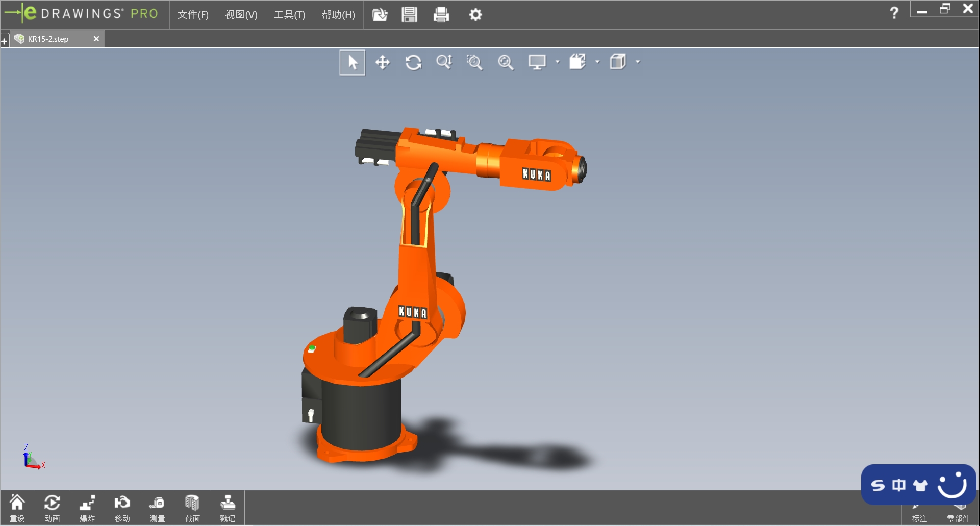The height and width of the screenshot is (526, 980).
Task: Open the 戳记 stamp tool
Action: 228,508
